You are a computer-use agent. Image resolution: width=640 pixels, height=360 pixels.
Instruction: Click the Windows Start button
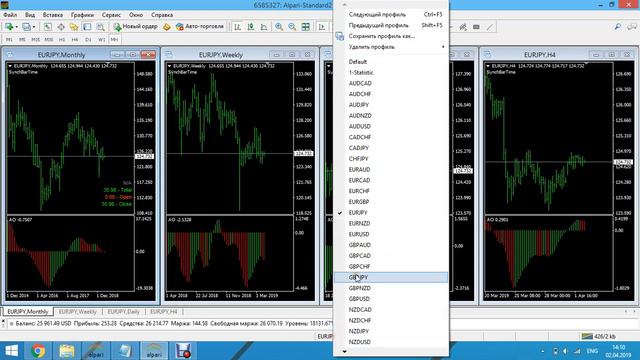[x=11, y=351]
